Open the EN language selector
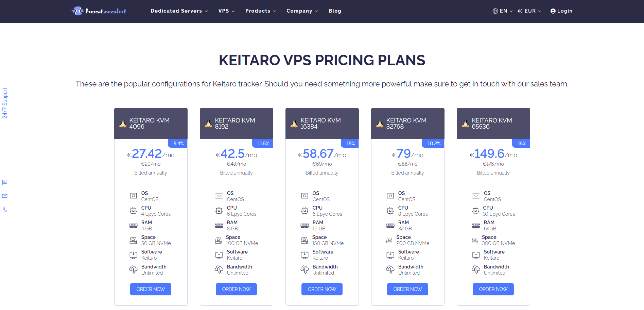Image resolution: width=644 pixels, height=310 pixels. (x=503, y=11)
